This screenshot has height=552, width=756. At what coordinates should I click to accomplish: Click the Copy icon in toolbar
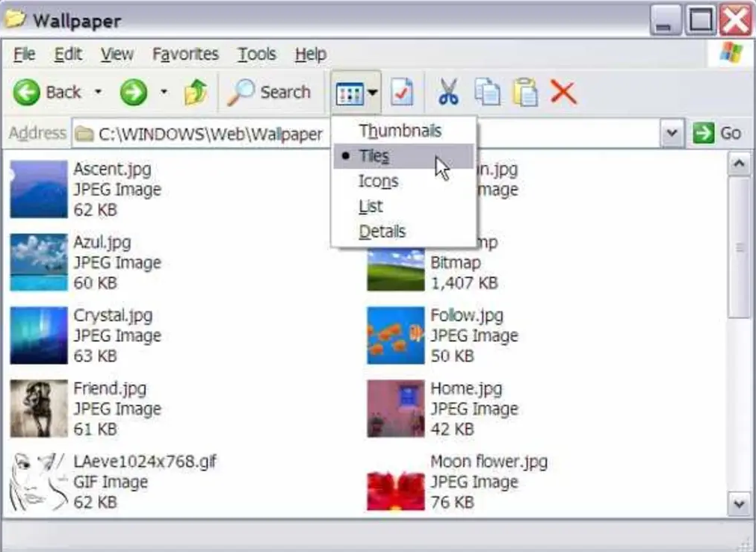[487, 93]
